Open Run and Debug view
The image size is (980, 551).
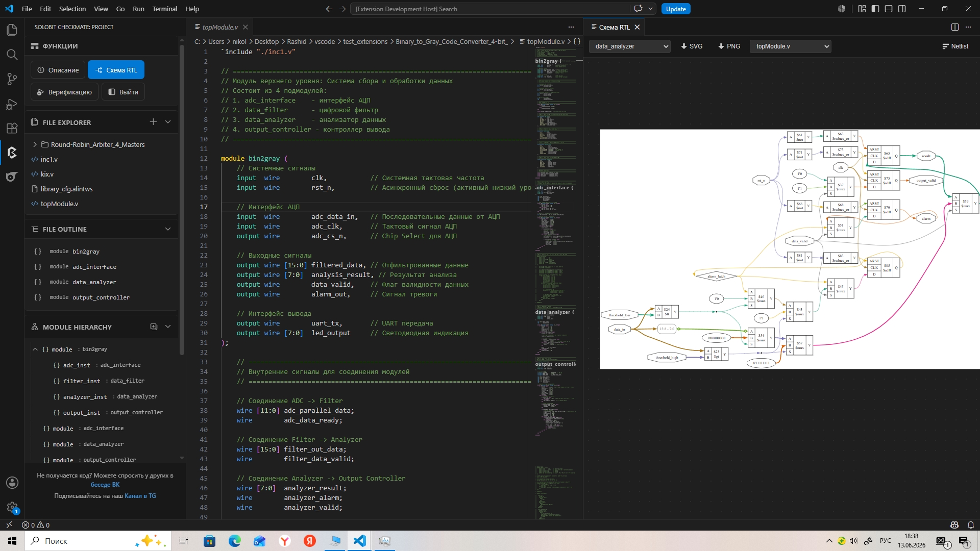coord(12,104)
